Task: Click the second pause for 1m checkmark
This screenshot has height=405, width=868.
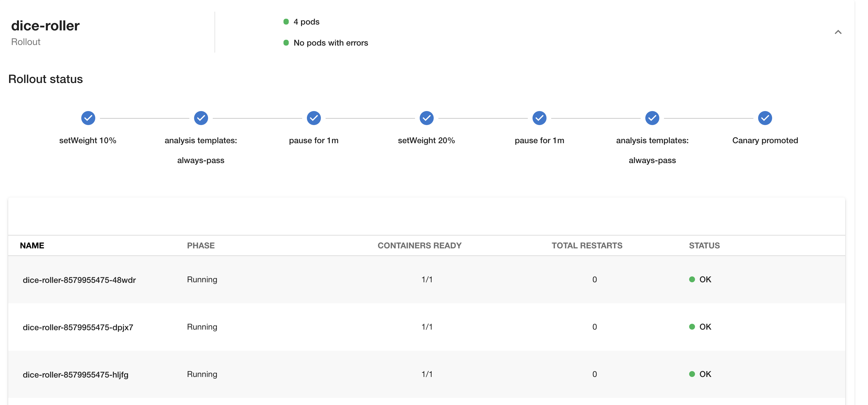Action: coord(539,118)
